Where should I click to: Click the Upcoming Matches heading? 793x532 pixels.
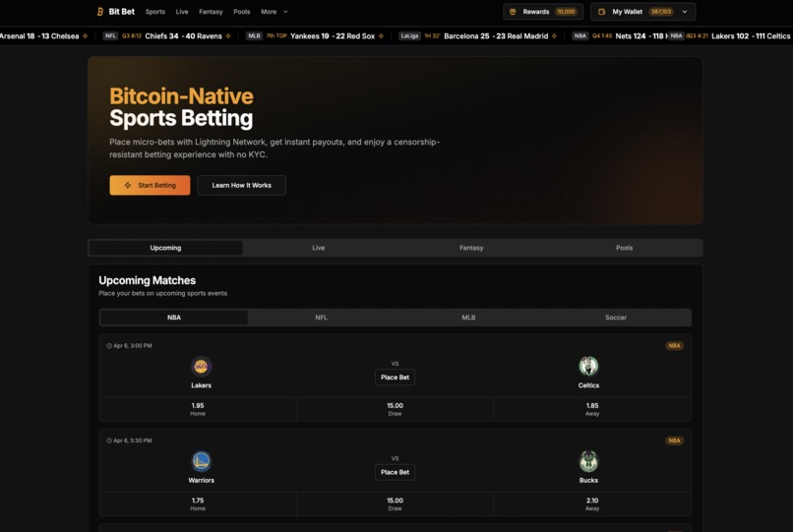(148, 280)
